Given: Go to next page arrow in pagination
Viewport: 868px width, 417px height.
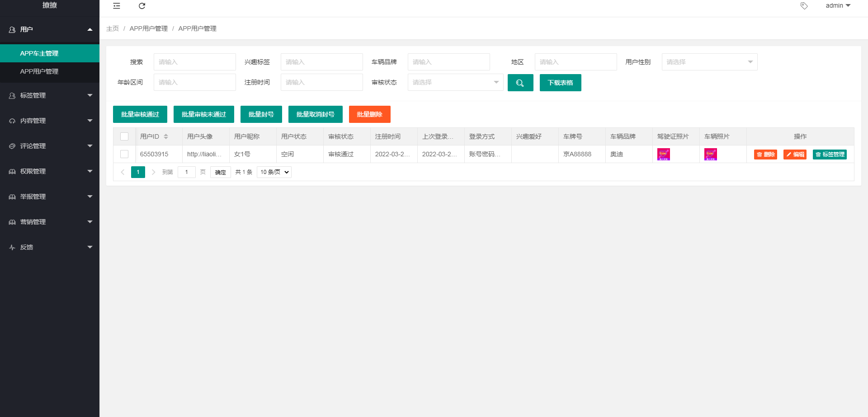Looking at the screenshot, I should [154, 172].
